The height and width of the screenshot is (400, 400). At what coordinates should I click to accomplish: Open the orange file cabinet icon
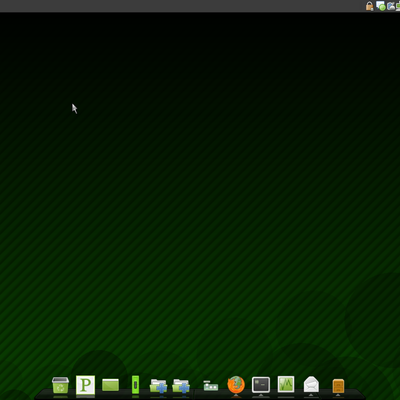pyautogui.click(x=338, y=386)
